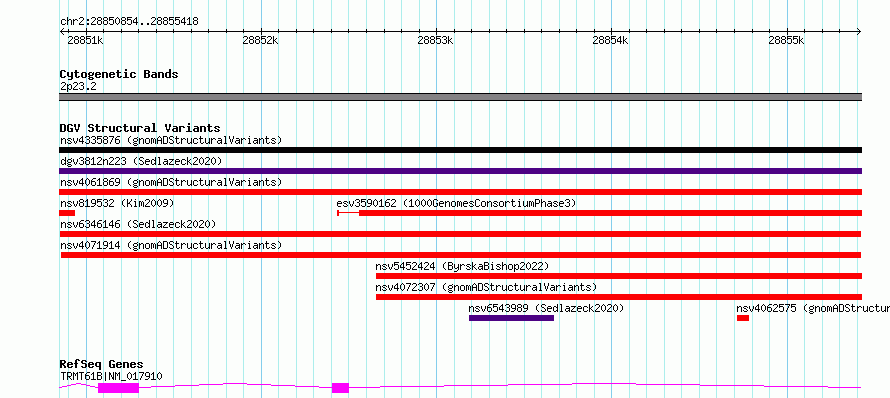Open the nsv4072307 (gnomADStructuralVariants) label
This screenshot has width=890, height=398.
(x=486, y=287)
